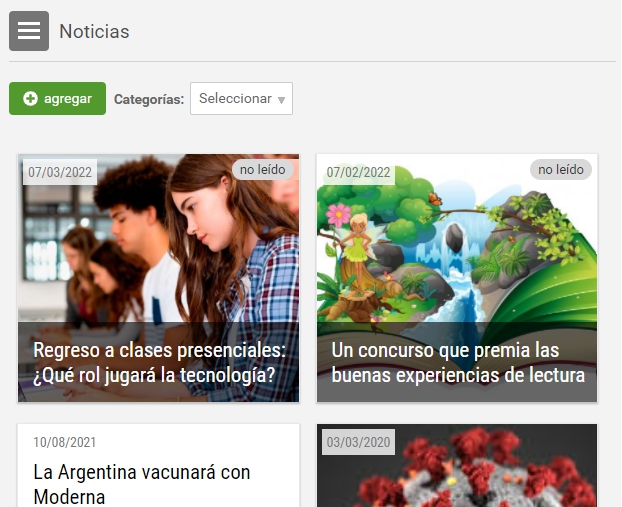Toggle 'no leído' badge on clases presenciales card
The width and height of the screenshot is (622, 507).
(x=262, y=170)
